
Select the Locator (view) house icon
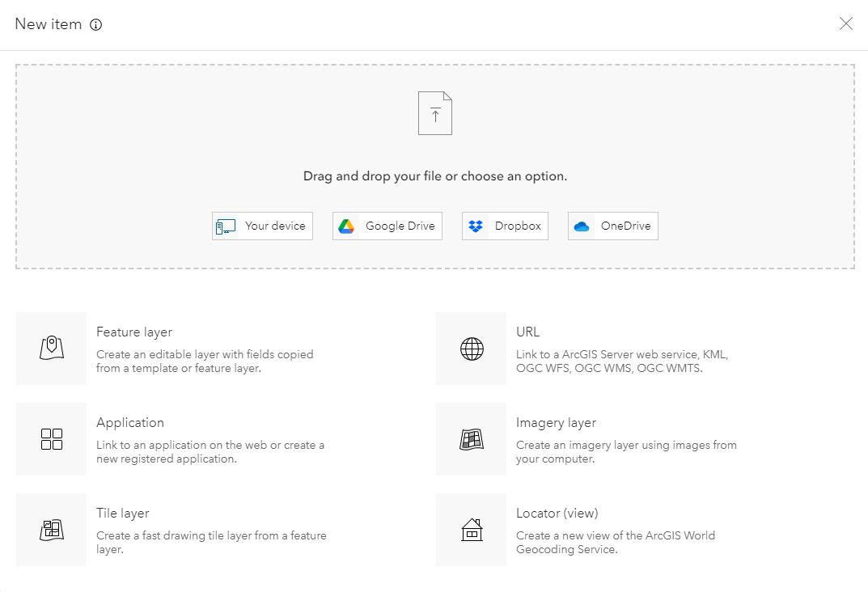point(472,530)
